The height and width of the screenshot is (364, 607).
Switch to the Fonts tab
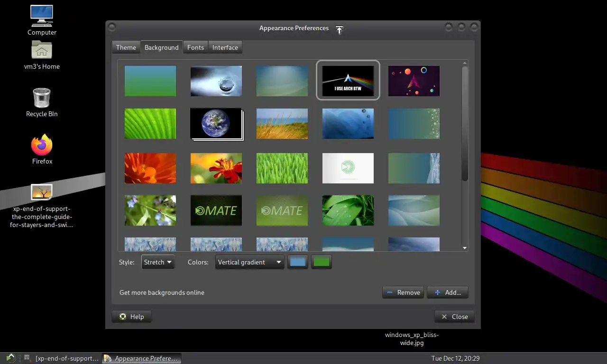pyautogui.click(x=195, y=47)
